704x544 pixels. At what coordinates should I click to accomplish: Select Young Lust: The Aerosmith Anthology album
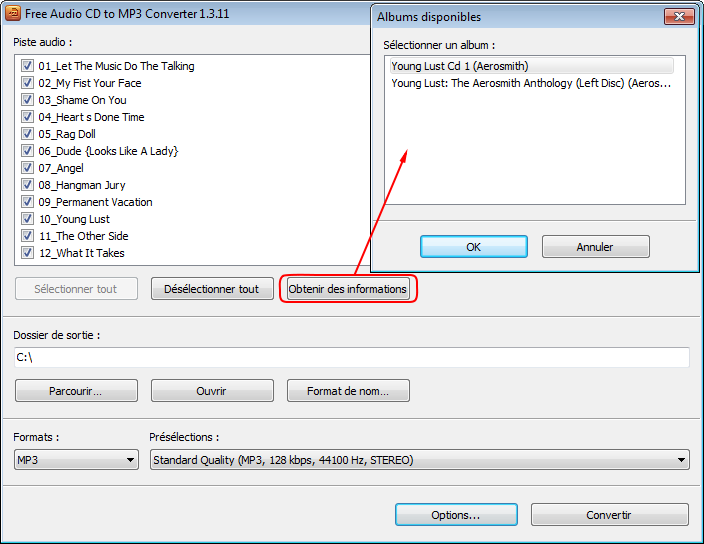point(532,83)
